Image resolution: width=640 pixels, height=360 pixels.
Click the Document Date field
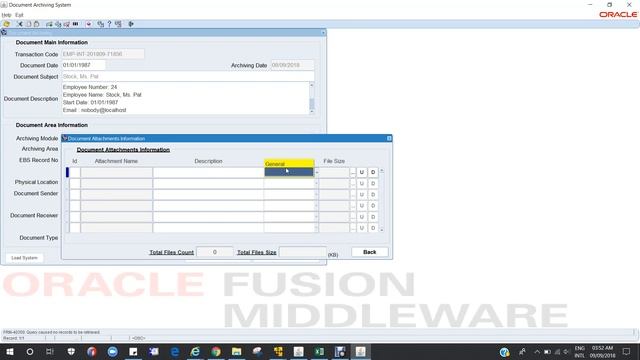(x=83, y=65)
